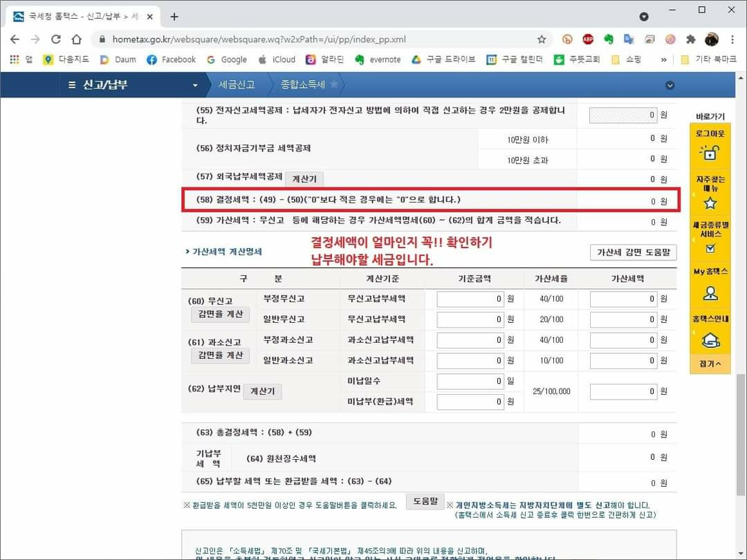Image resolution: width=747 pixels, height=560 pixels.
Task: Expand the round chevron at navigation bar right
Action: click(669, 85)
